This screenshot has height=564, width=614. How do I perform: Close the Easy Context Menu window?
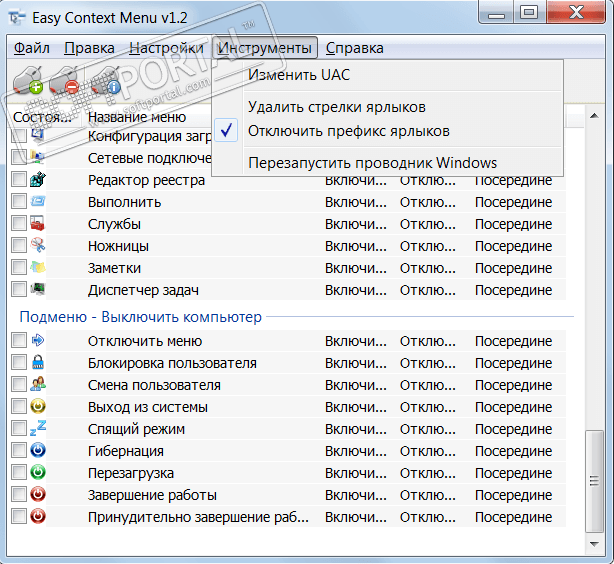pyautogui.click(x=576, y=13)
